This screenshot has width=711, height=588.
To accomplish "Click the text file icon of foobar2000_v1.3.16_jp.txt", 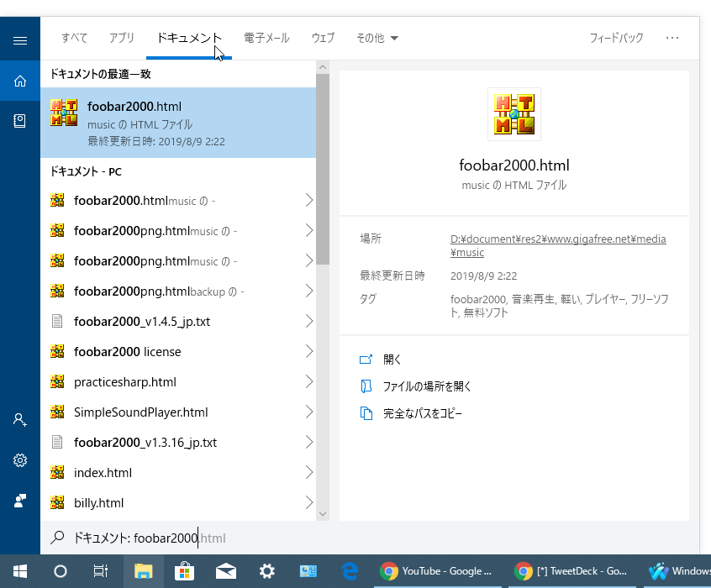I will pyautogui.click(x=57, y=442).
